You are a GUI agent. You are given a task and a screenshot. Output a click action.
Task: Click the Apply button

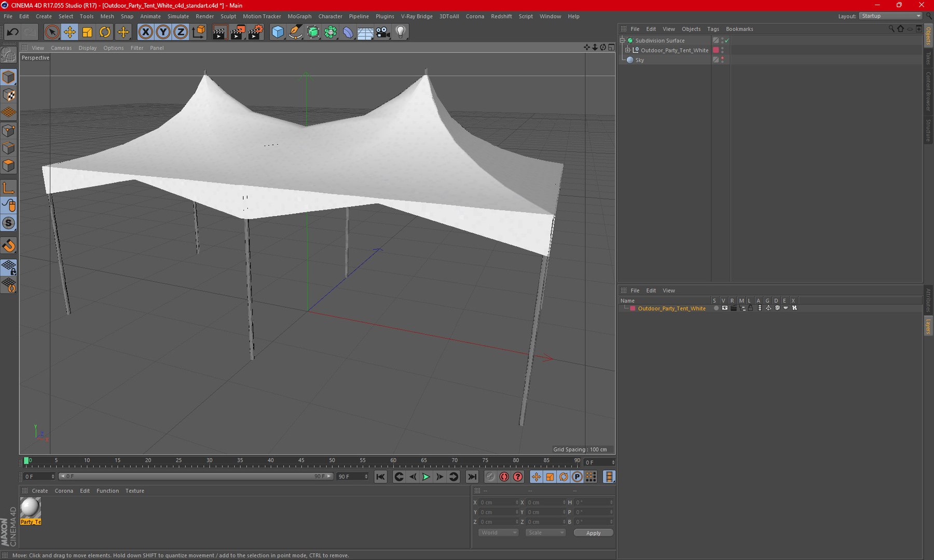[x=594, y=533]
